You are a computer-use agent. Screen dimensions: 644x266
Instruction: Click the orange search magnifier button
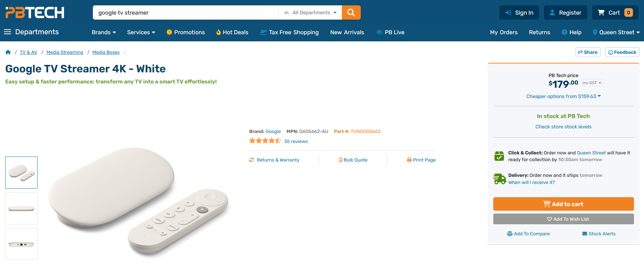point(351,12)
